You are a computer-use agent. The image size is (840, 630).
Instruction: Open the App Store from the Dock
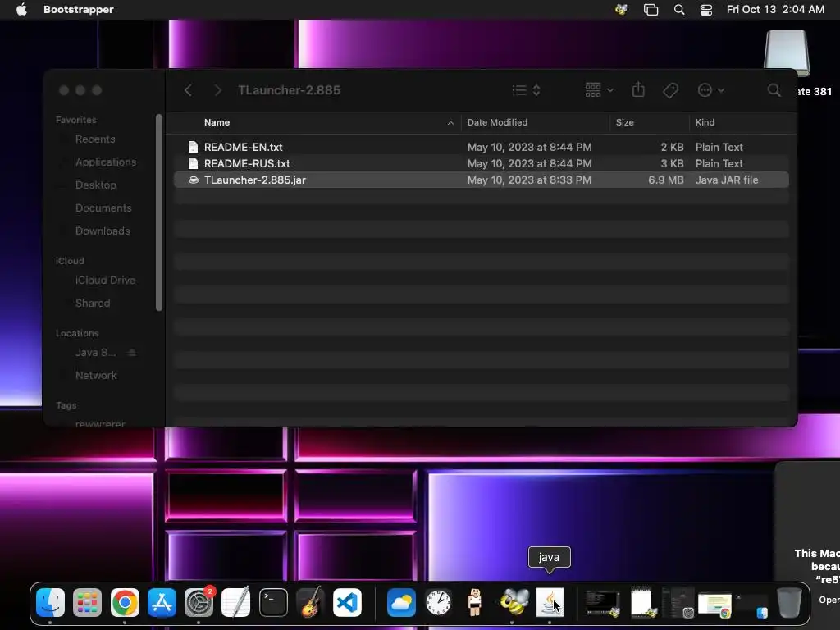(162, 603)
